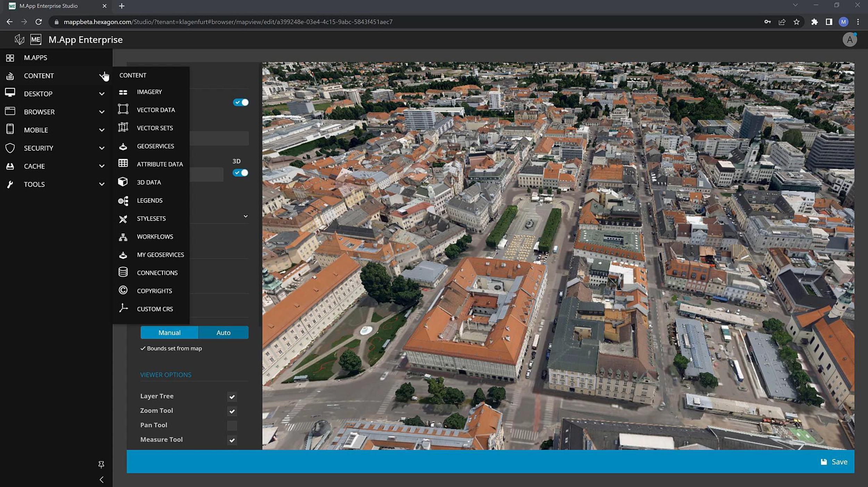Select the 3D Data cube icon
This screenshot has height=487, width=868.
(123, 182)
